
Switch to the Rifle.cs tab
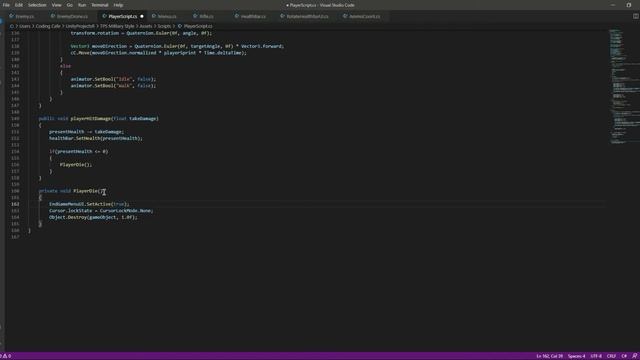coord(206,16)
